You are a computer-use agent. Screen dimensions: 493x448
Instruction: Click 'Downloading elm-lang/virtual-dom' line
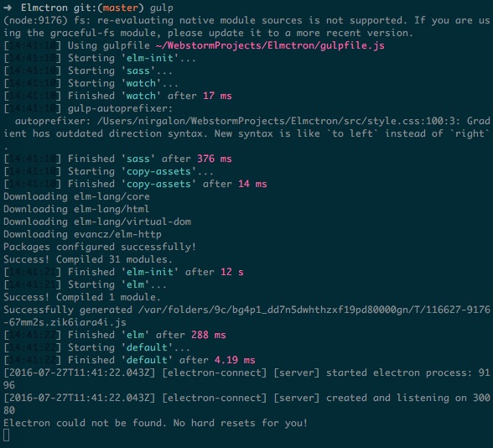pyautogui.click(x=97, y=221)
